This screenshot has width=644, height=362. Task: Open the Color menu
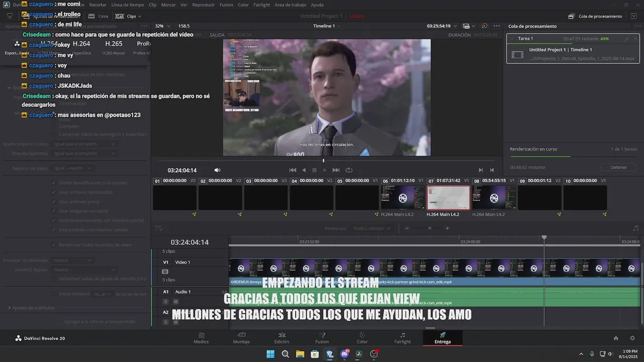tap(243, 5)
